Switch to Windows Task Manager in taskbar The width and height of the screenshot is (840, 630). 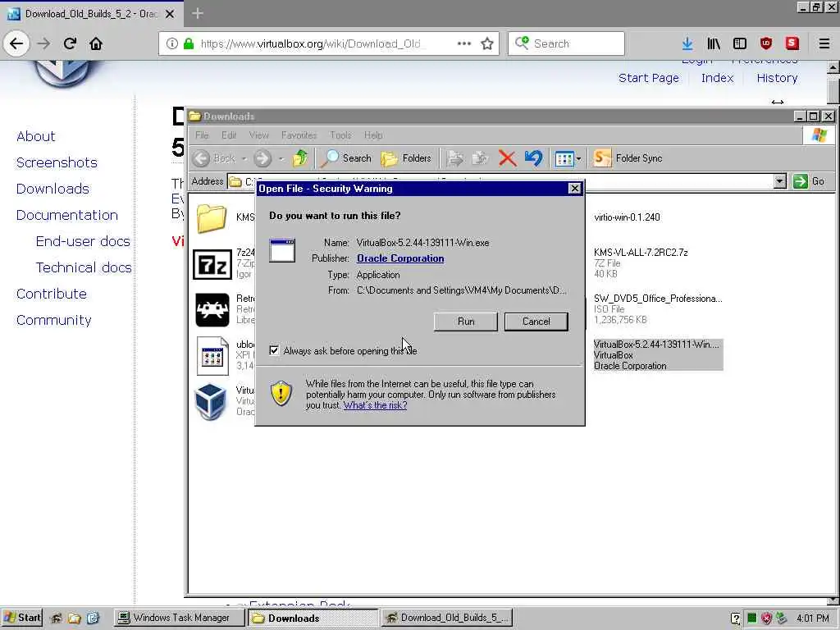pyautogui.click(x=179, y=618)
